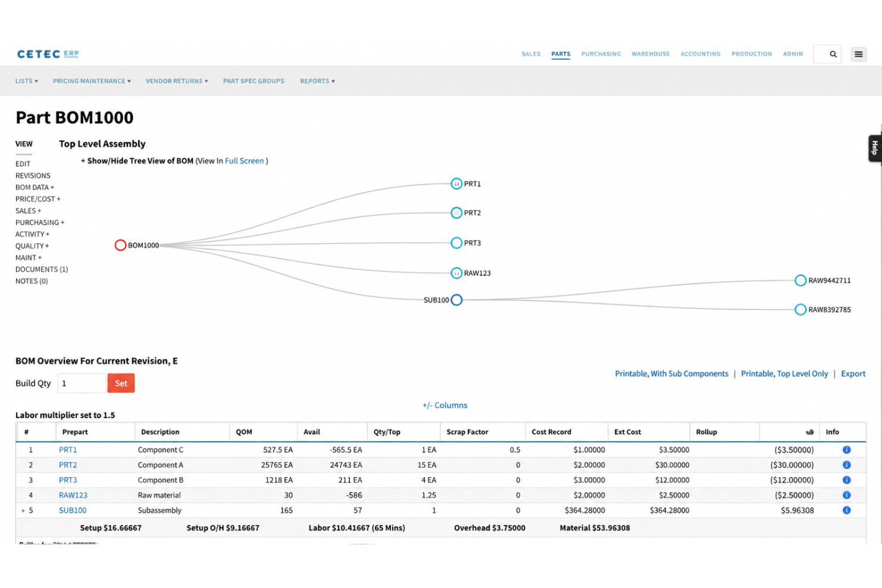Click the RAW8392785 node circle
This screenshot has height=588, width=882.
tap(800, 310)
